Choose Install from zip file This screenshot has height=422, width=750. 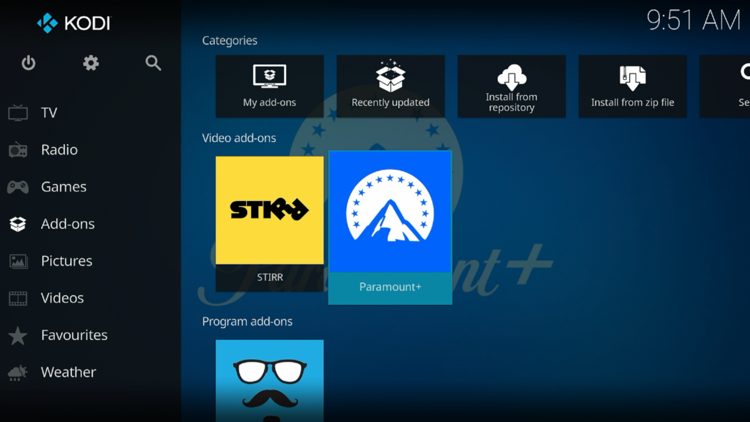pos(633,86)
